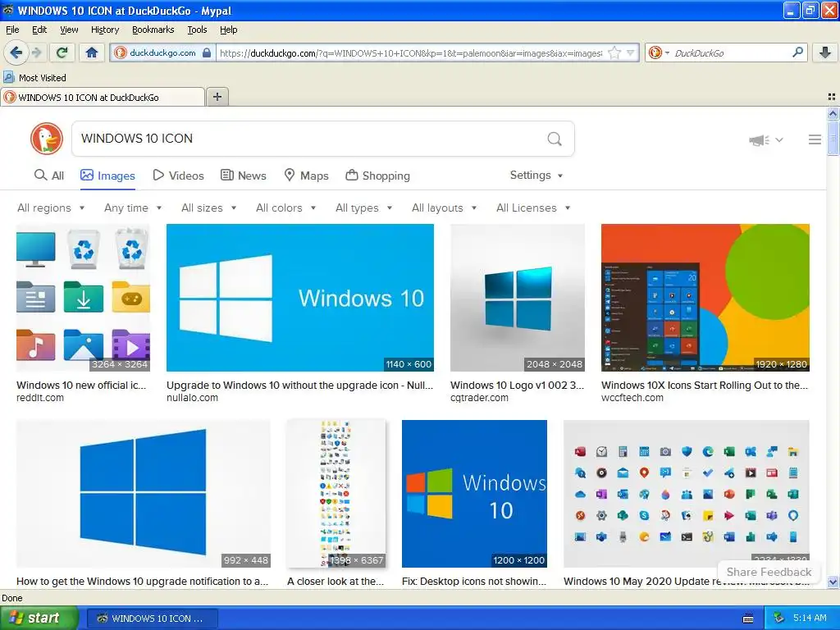Open the View menu

[x=69, y=30]
